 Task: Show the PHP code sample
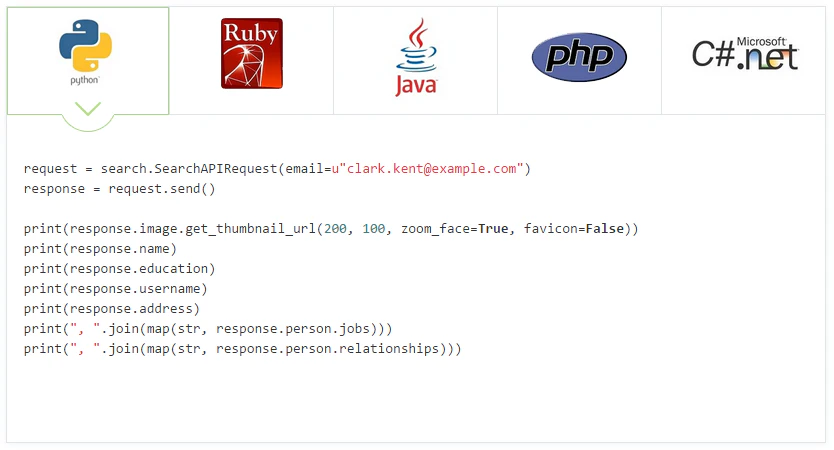579,61
